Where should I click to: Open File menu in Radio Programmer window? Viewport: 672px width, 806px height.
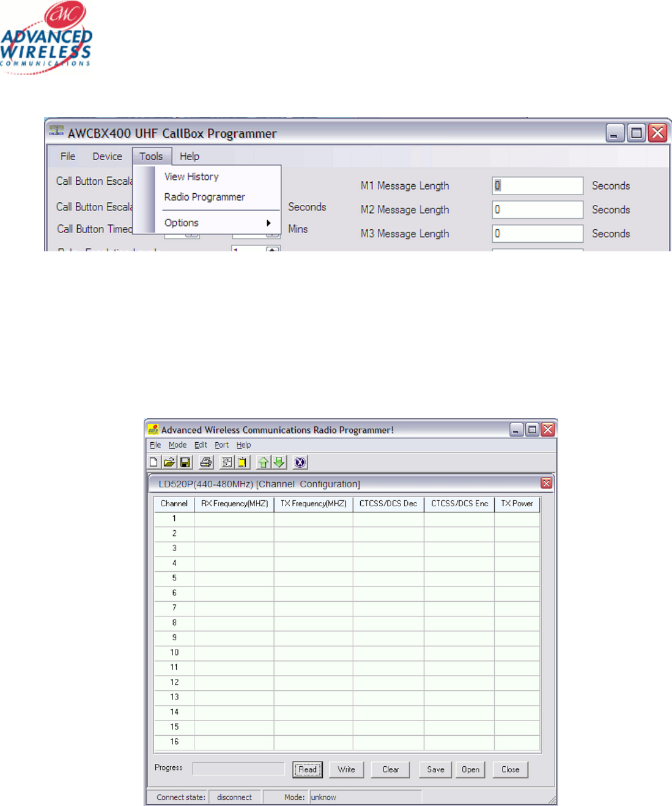pos(155,445)
